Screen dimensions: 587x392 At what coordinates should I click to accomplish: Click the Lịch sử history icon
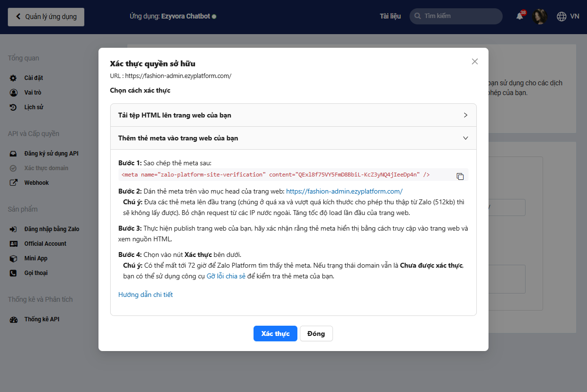tap(14, 107)
